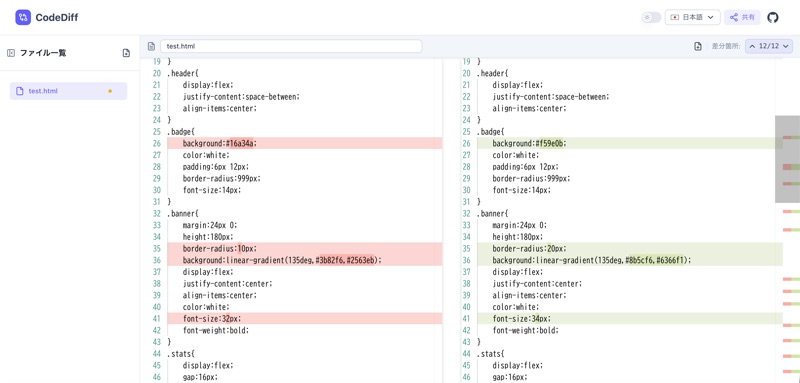Click the file icon beside 差分箇所 label

(x=698, y=46)
